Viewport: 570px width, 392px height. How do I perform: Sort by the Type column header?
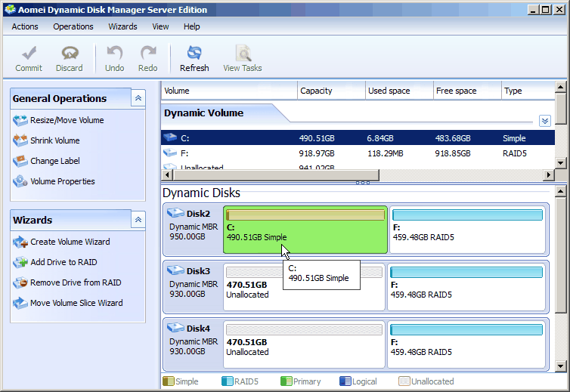click(x=528, y=91)
